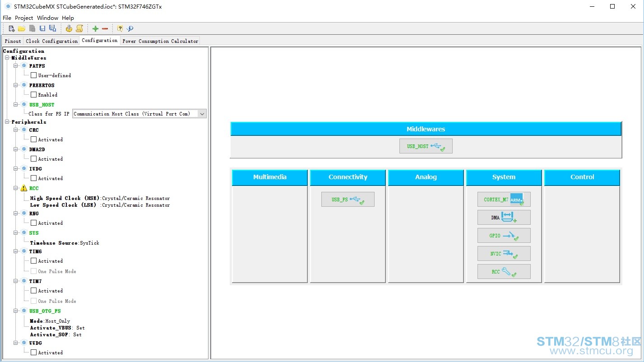Viewport: 644px width, 362px height.
Task: Click the cube icon beside IWDG
Action: click(24, 168)
